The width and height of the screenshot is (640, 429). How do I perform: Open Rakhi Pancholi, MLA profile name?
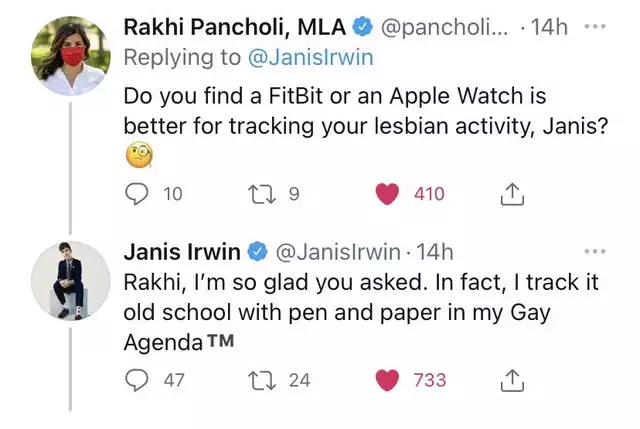point(228,27)
